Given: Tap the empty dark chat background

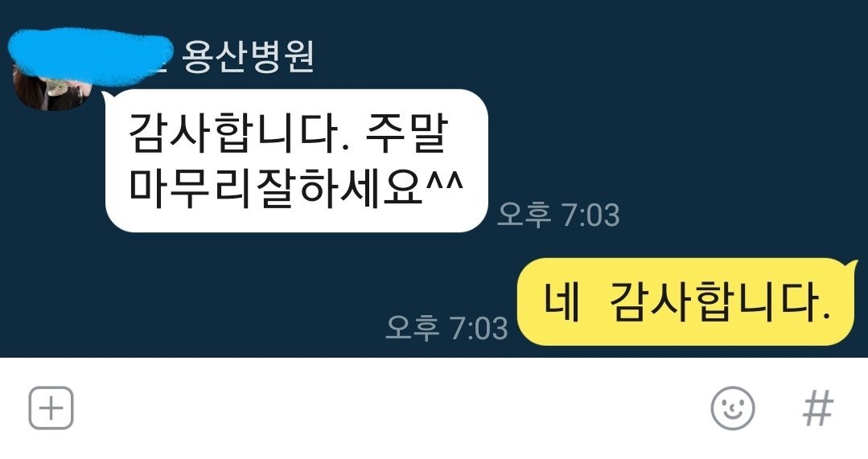Looking at the screenshot, I should click(692, 138).
